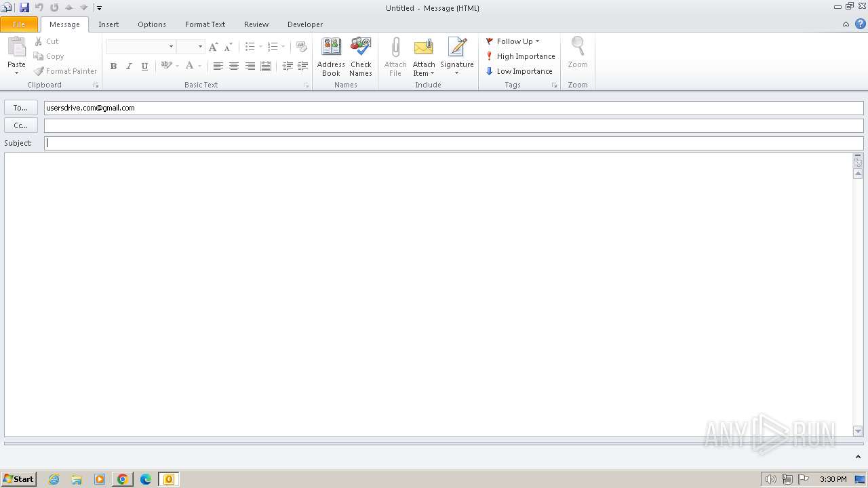Screen dimensions: 868x488
Task: Click the Grow Font icon
Action: pyautogui.click(x=213, y=47)
